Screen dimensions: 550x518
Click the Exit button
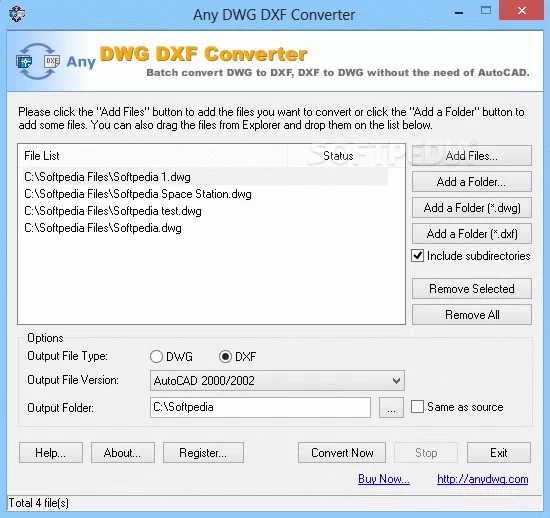click(499, 453)
